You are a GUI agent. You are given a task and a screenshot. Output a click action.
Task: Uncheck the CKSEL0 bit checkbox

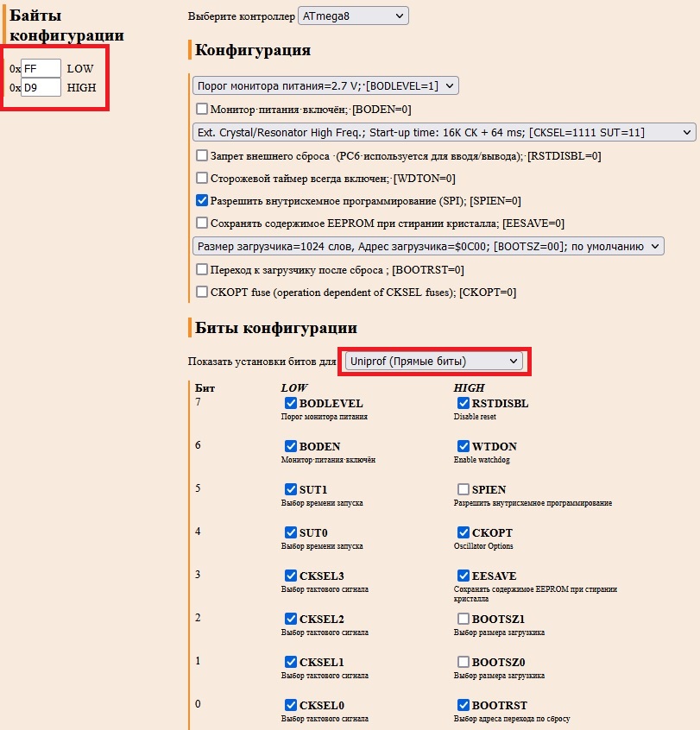291,705
